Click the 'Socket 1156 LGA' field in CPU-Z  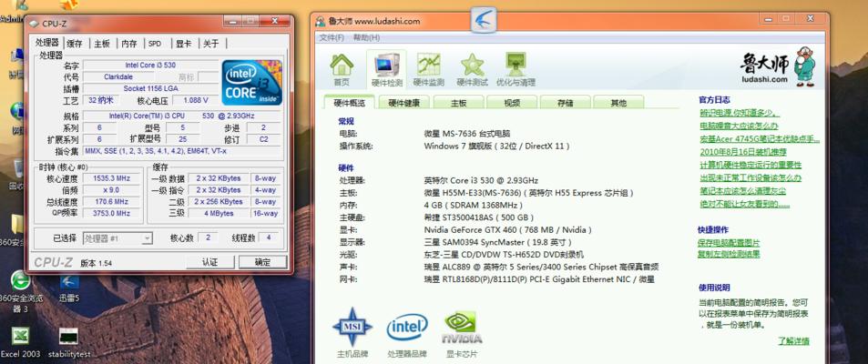coord(150,88)
